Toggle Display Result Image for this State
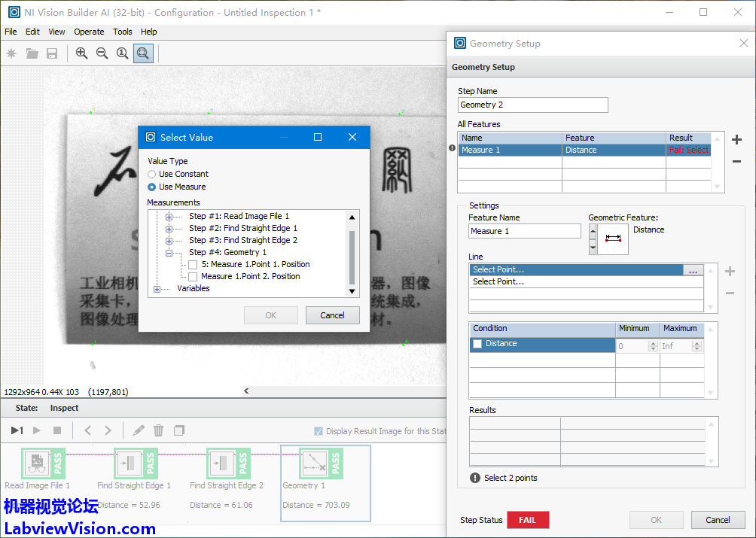This screenshot has height=538, width=756. (319, 431)
